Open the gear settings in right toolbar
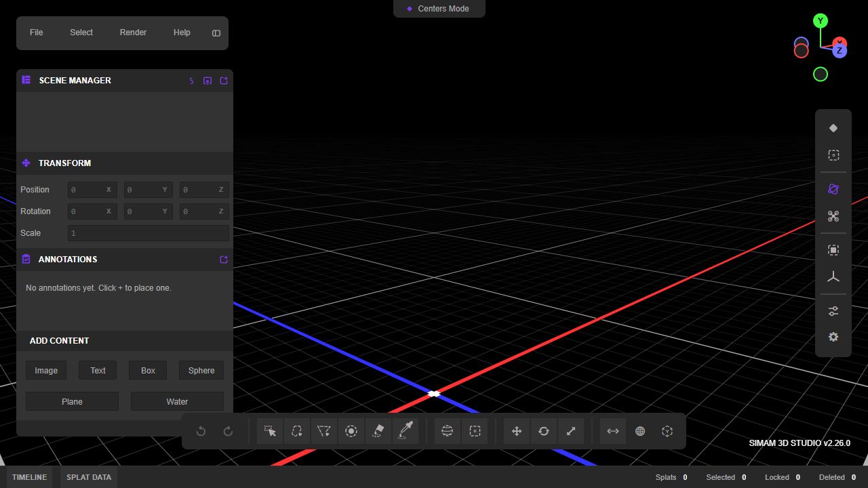Image resolution: width=868 pixels, height=488 pixels. pyautogui.click(x=833, y=337)
